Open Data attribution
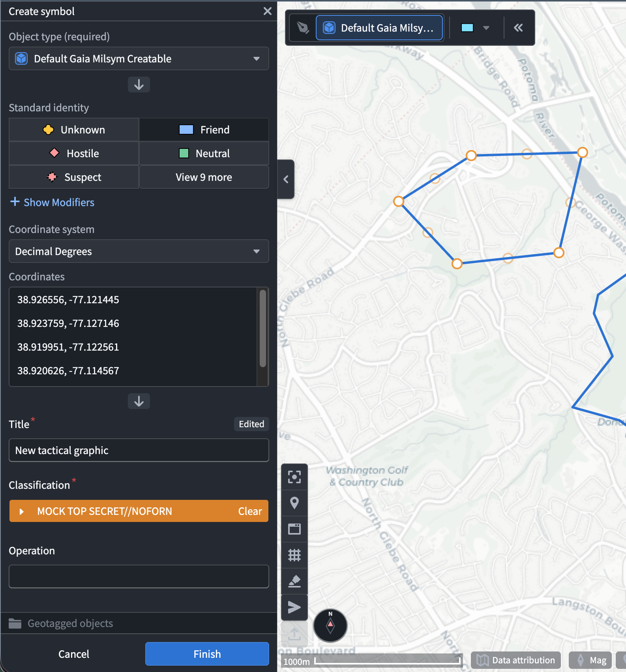Screen dimensions: 626x672 [x=516, y=660]
